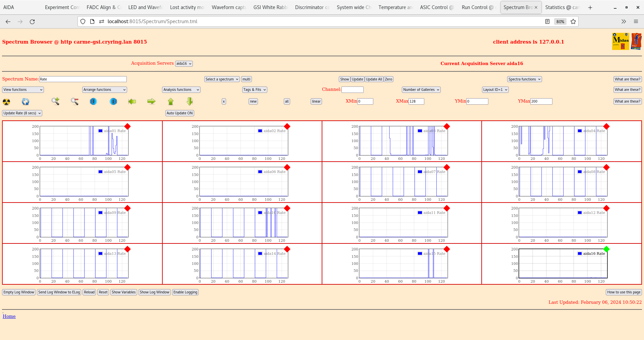Click the Show Variables button
Screen dimensions: 644x340
(x=124, y=292)
